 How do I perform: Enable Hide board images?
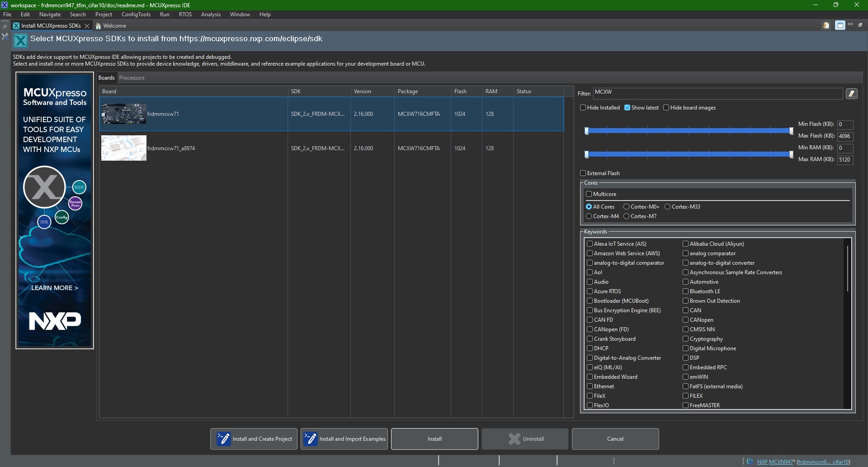[666, 108]
